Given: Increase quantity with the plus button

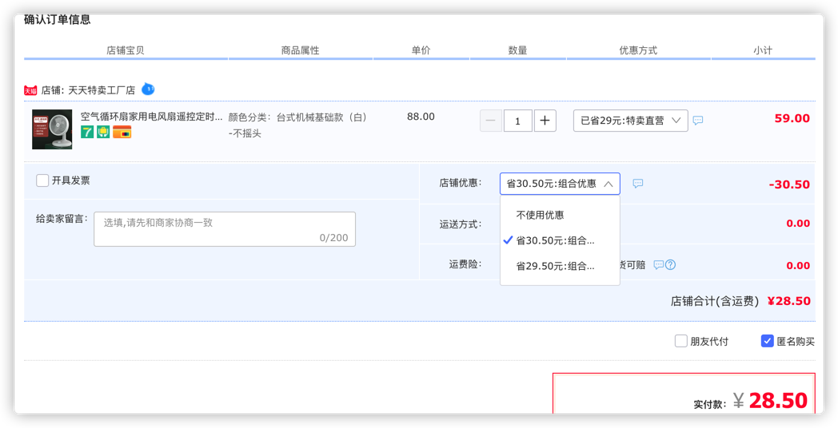Looking at the screenshot, I should point(545,121).
